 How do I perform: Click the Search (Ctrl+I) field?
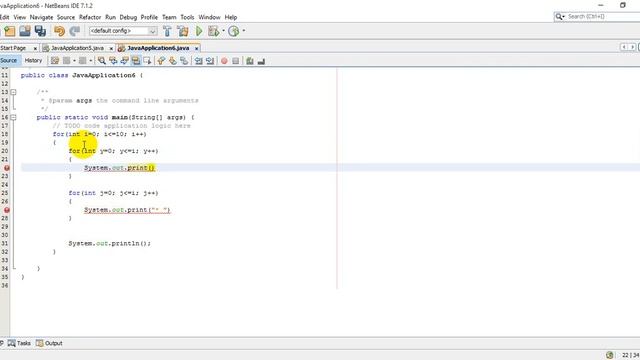coord(603,16)
